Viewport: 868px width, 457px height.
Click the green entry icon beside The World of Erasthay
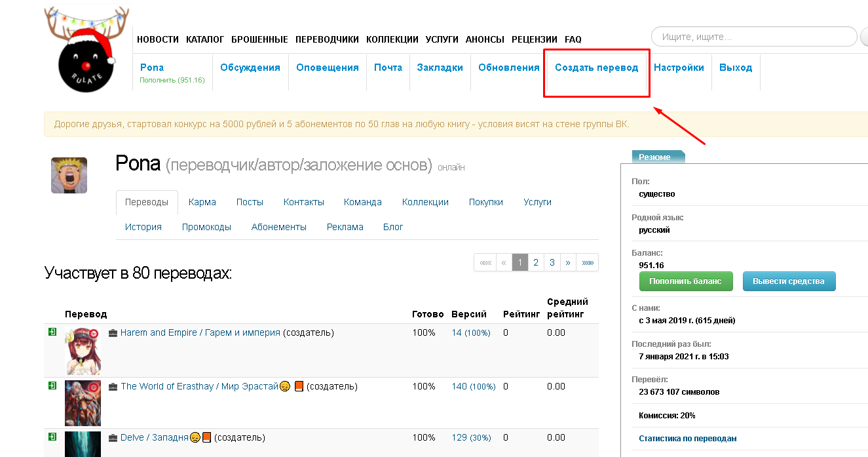pos(52,386)
